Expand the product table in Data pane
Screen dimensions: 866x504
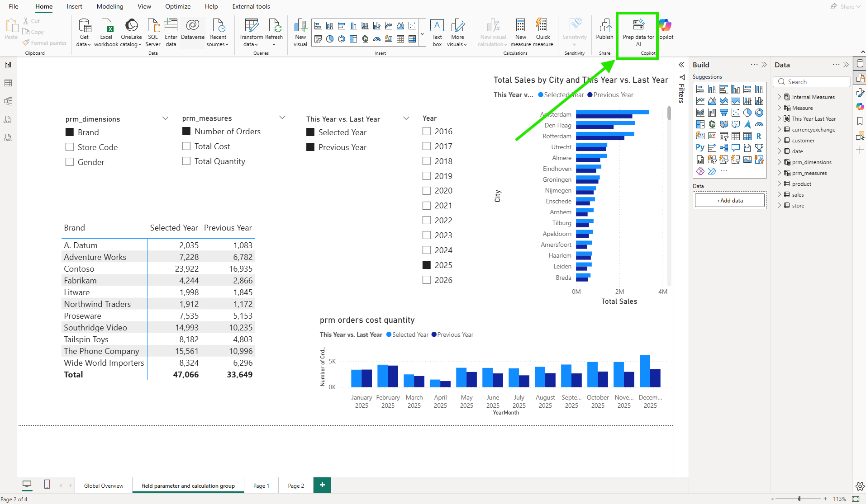tap(780, 184)
